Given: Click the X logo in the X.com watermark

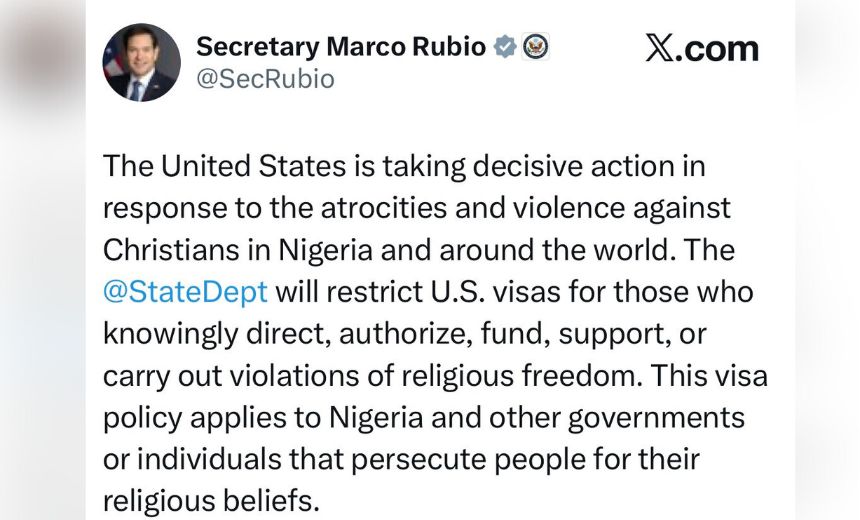Looking at the screenshot, I should (x=660, y=48).
